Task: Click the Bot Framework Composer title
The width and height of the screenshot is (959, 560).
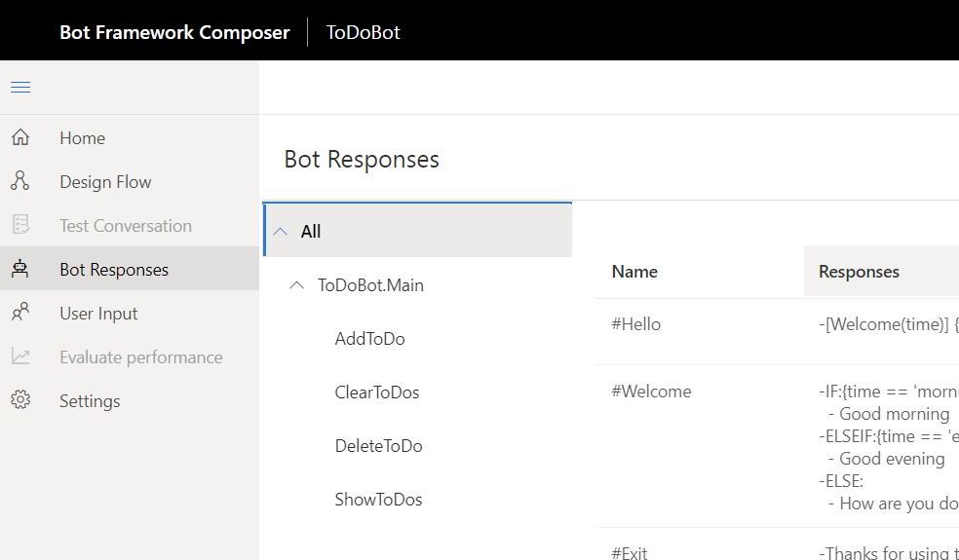Action: tap(174, 32)
